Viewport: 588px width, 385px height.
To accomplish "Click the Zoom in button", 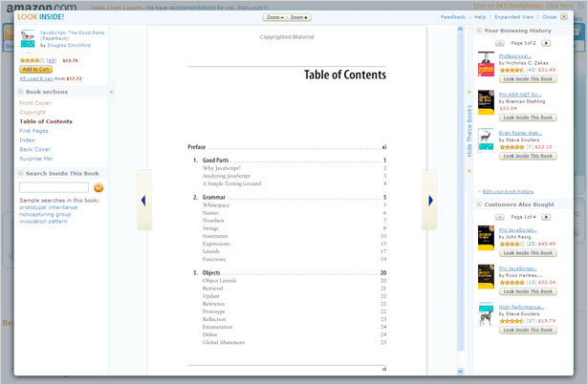I will (299, 17).
